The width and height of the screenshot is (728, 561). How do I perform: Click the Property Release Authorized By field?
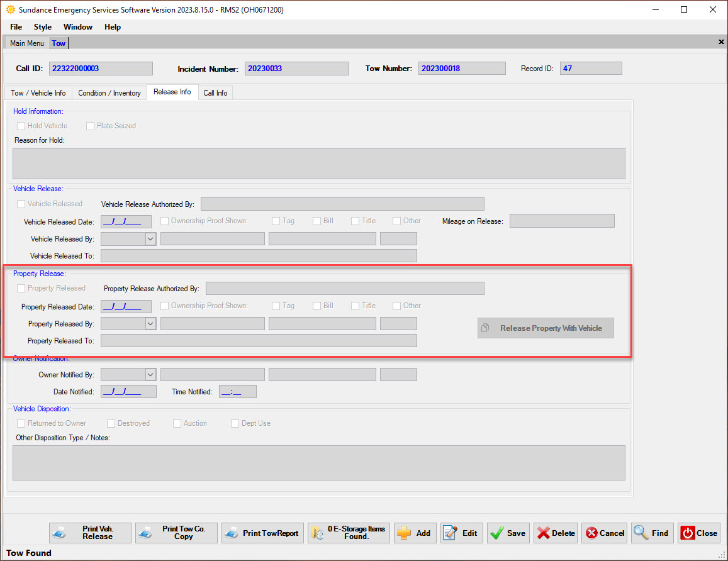click(345, 288)
